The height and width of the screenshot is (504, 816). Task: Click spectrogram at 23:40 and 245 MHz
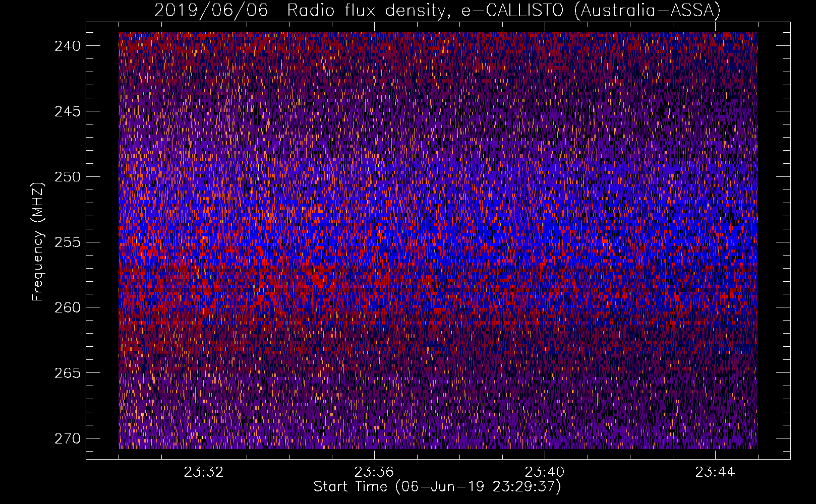tap(545, 111)
